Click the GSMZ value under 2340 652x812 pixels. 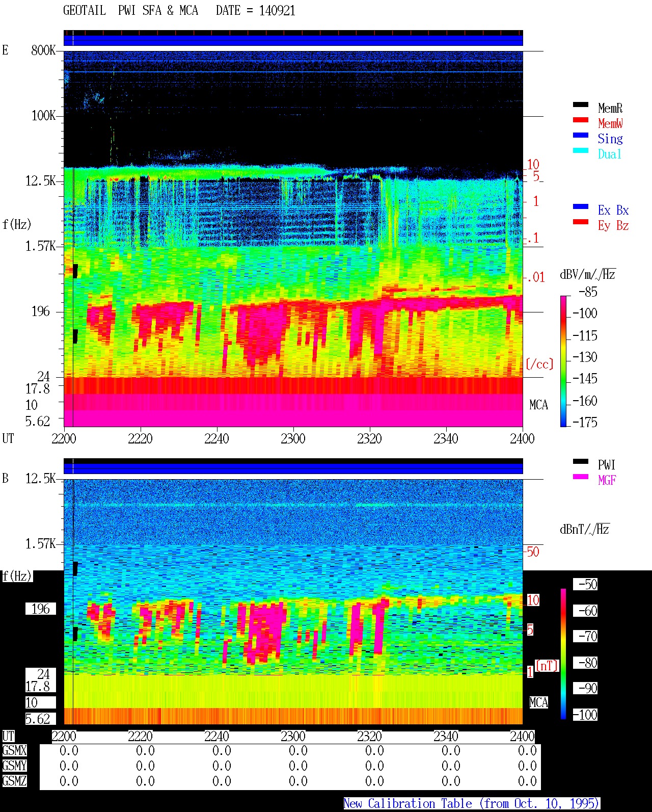(451, 781)
